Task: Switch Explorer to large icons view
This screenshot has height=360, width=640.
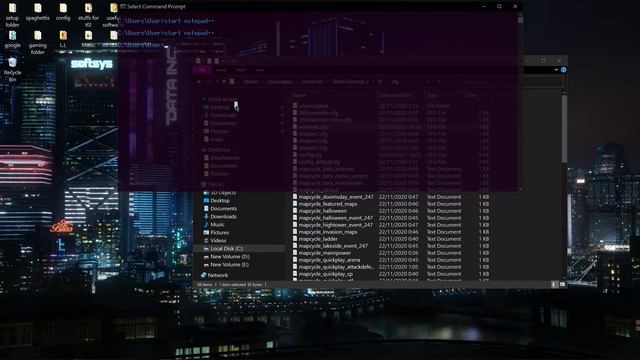Action: 562,284
